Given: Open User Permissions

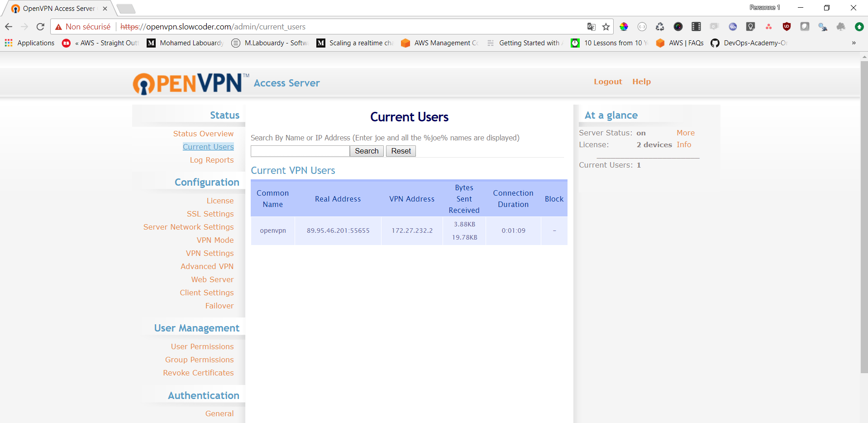Looking at the screenshot, I should pos(202,346).
